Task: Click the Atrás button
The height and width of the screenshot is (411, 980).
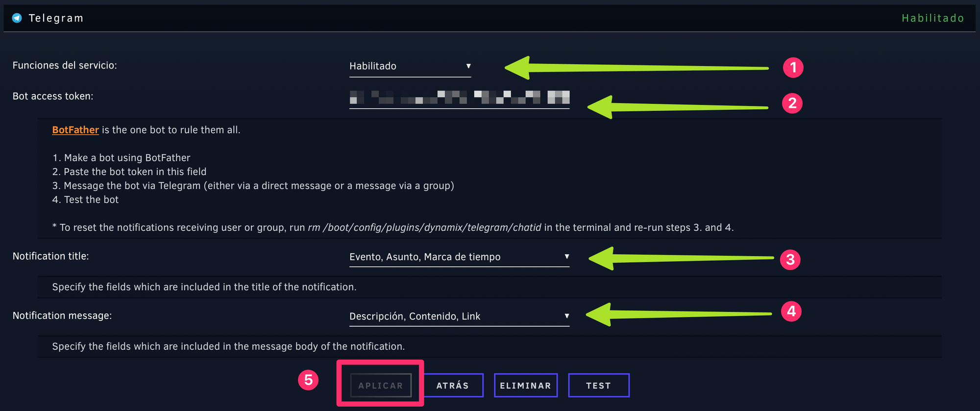Action: click(x=453, y=386)
